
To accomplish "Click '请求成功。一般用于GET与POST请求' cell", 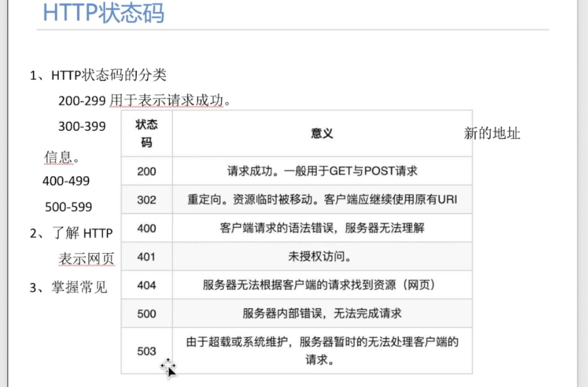I will [x=322, y=171].
